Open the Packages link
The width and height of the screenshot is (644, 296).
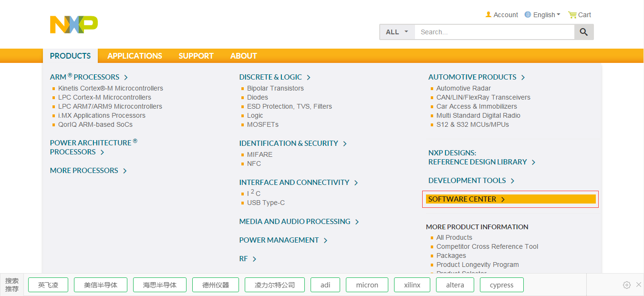[x=451, y=255]
